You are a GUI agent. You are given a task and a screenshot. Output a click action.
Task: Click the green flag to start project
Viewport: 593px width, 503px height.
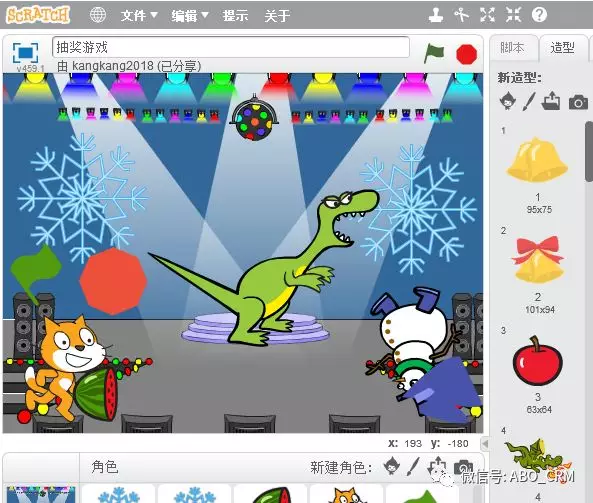434,53
